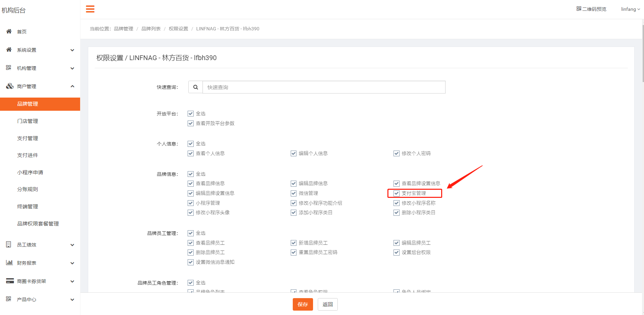The image size is (644, 315).
Task: Uncheck 编辑品牌信息 checkbox
Action: click(x=293, y=183)
